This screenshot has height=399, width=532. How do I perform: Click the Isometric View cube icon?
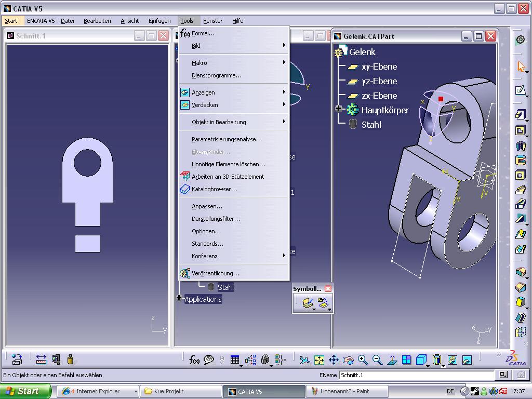point(421,360)
